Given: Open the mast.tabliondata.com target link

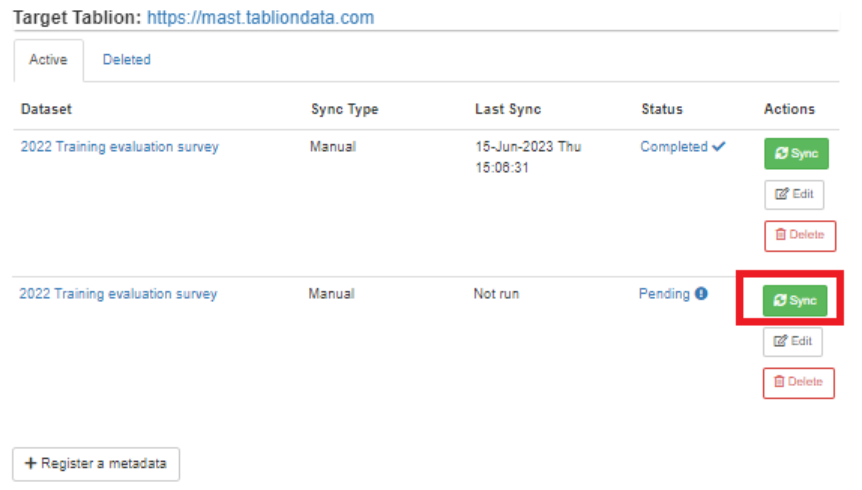Looking at the screenshot, I should [x=260, y=17].
